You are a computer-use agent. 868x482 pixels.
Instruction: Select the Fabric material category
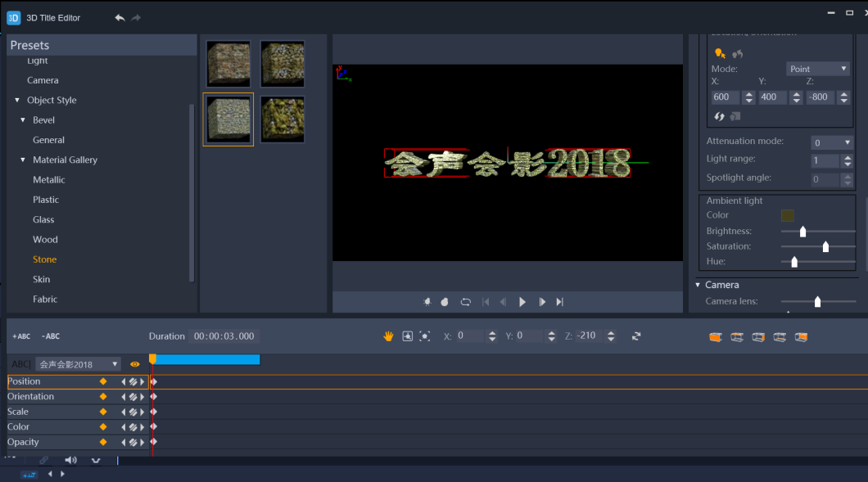tap(45, 300)
